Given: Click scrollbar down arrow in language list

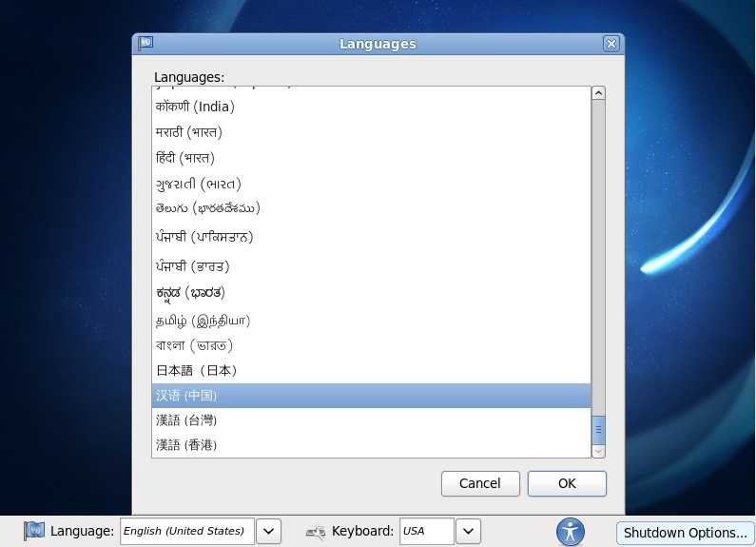Looking at the screenshot, I should [598, 452].
